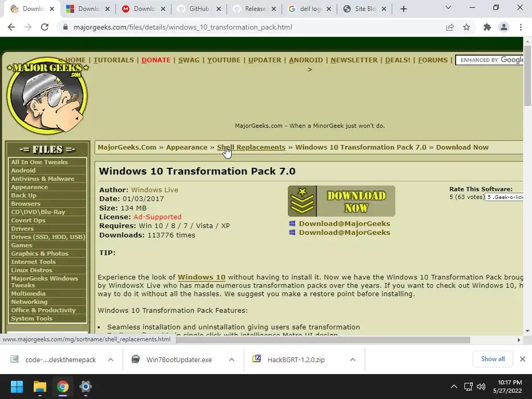The height and width of the screenshot is (399, 532).
Task: Open Settings gear on the taskbar
Action: pos(86,387)
